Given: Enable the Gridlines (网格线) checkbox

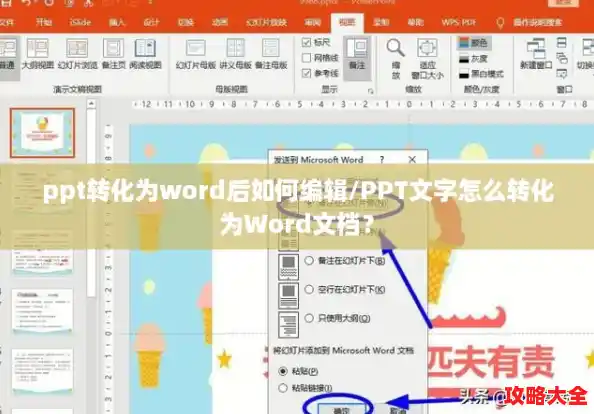Looking at the screenshot, I should (x=306, y=58).
